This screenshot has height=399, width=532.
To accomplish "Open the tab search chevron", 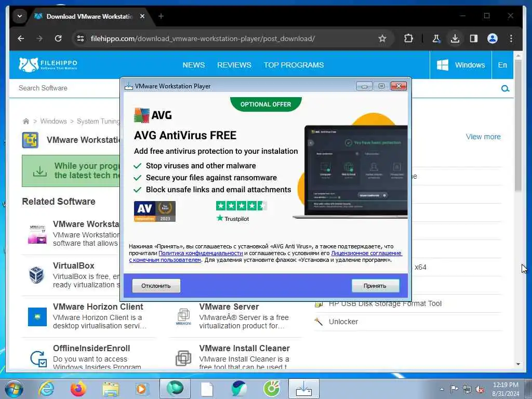I will coord(20,16).
